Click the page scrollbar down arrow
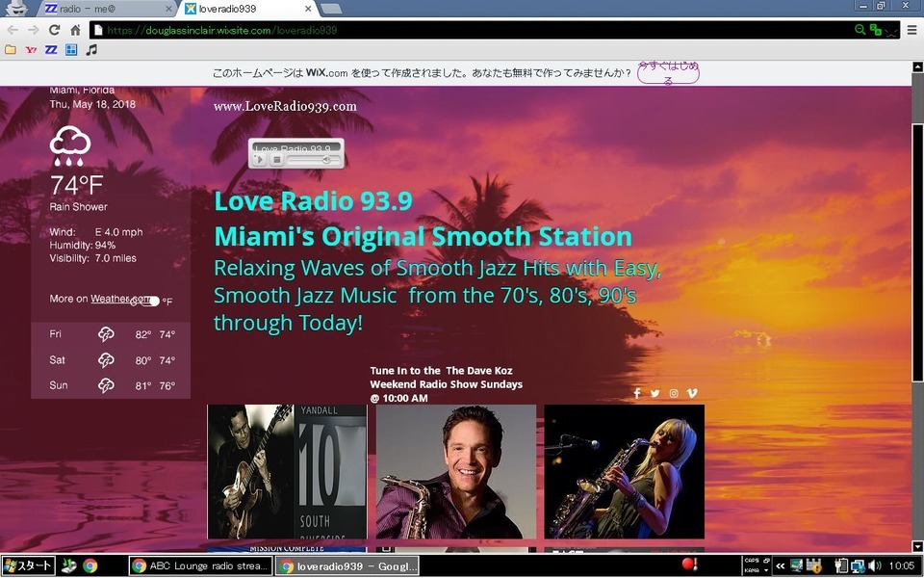 pos(917,547)
